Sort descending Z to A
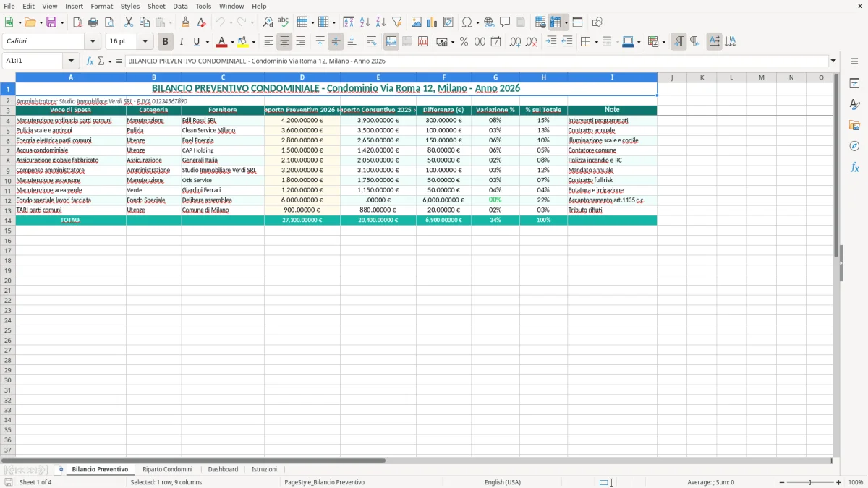868x488 pixels. point(381,22)
